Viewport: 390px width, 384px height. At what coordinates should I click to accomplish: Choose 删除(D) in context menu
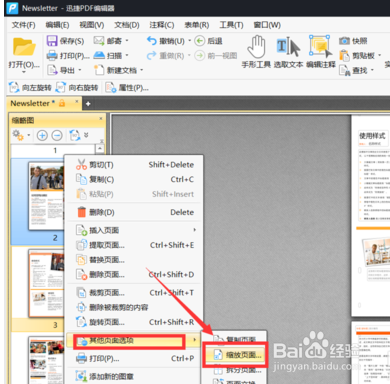click(x=134, y=212)
